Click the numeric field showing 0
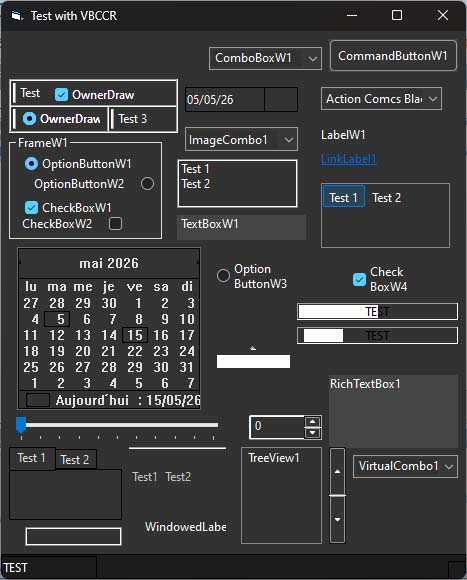 277,427
